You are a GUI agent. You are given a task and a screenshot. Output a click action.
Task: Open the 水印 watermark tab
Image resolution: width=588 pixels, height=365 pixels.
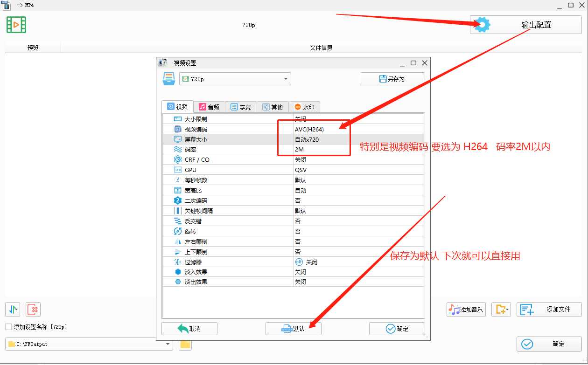point(304,107)
